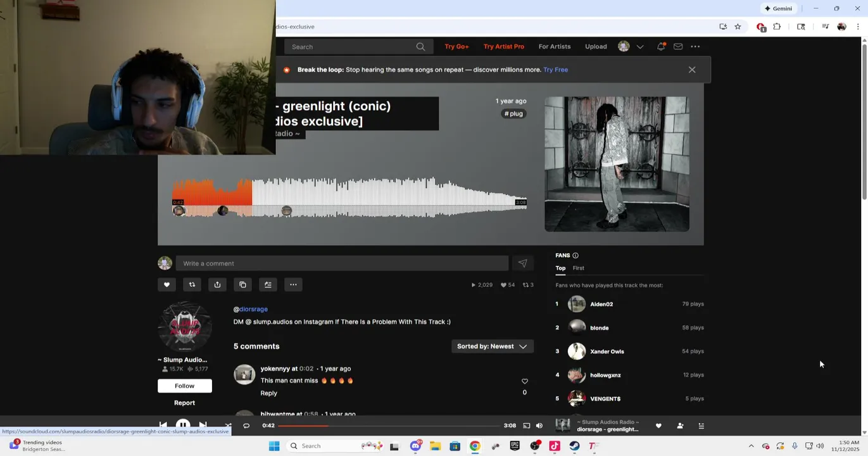The width and height of the screenshot is (868, 456).
Task: Open the share button below the comment box
Action: pyautogui.click(x=217, y=285)
